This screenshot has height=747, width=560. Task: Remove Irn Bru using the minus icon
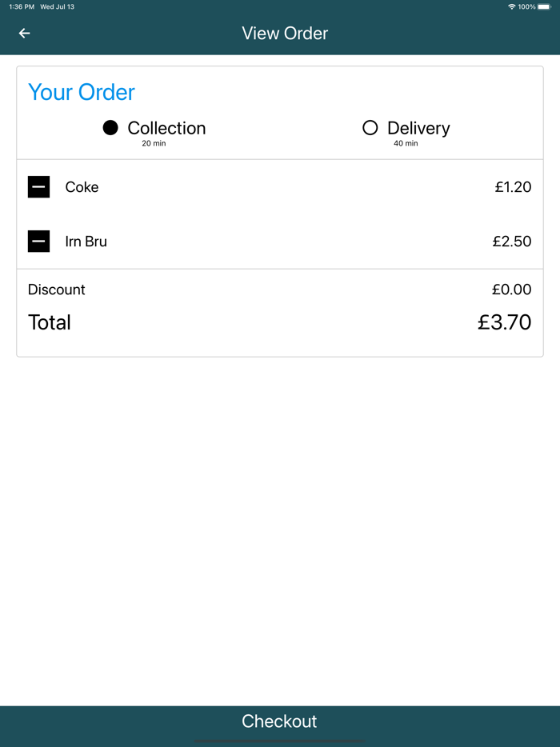pyautogui.click(x=39, y=241)
